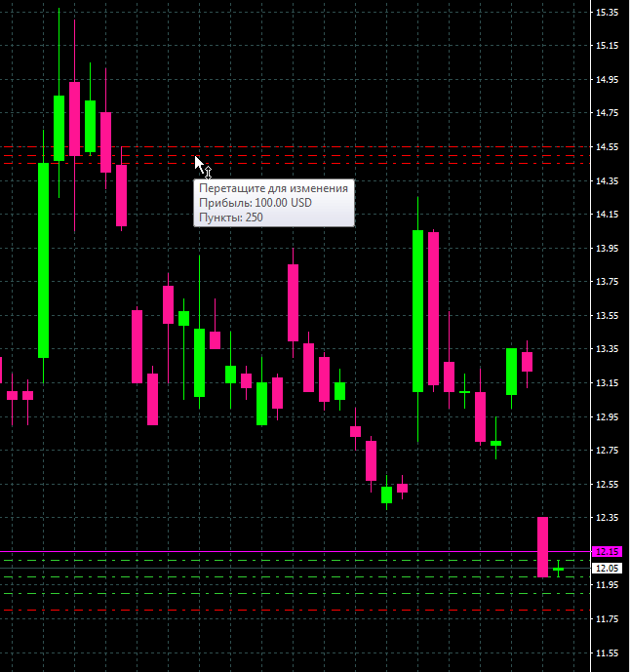
Task: Select the red dashed line below 11.95
Action: (295, 611)
